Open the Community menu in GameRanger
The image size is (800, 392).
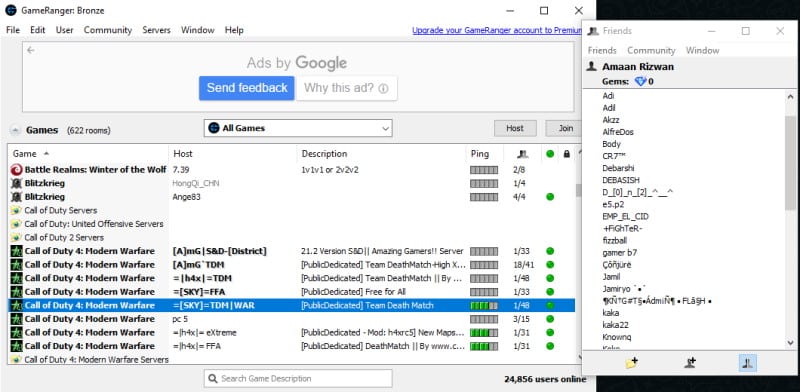pyautogui.click(x=108, y=30)
